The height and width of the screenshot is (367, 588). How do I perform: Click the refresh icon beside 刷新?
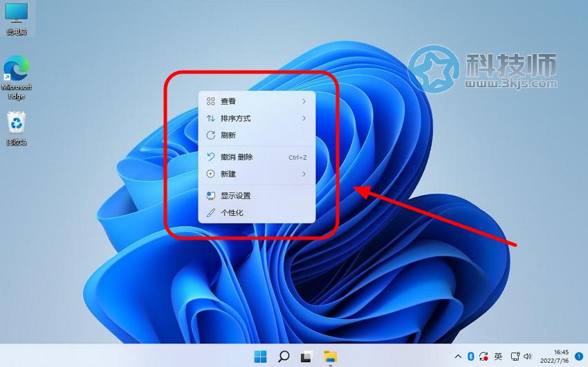(211, 136)
